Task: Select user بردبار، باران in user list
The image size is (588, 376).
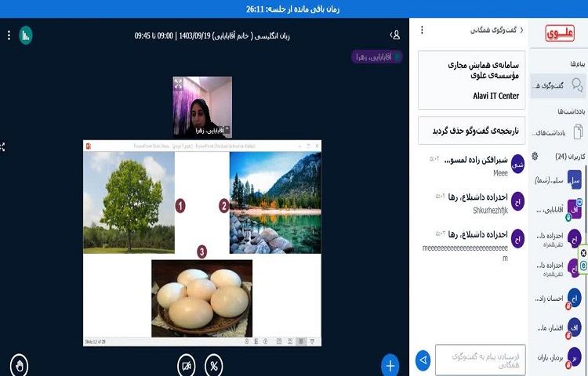Action: pyautogui.click(x=558, y=358)
